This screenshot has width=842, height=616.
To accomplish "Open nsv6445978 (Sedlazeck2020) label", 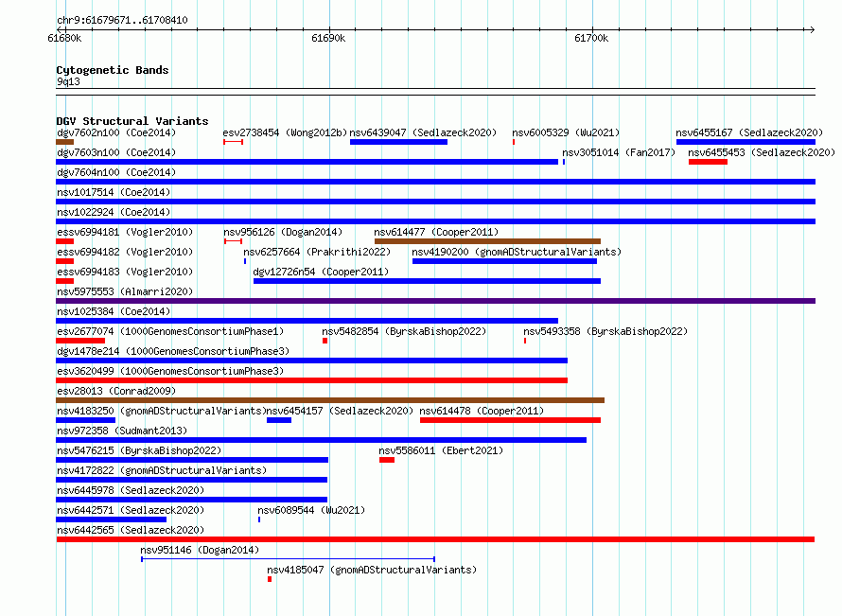I will 131,490.
